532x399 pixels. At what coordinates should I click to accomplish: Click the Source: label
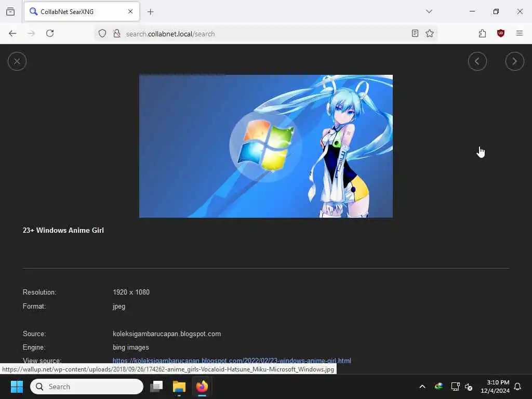pos(34,334)
